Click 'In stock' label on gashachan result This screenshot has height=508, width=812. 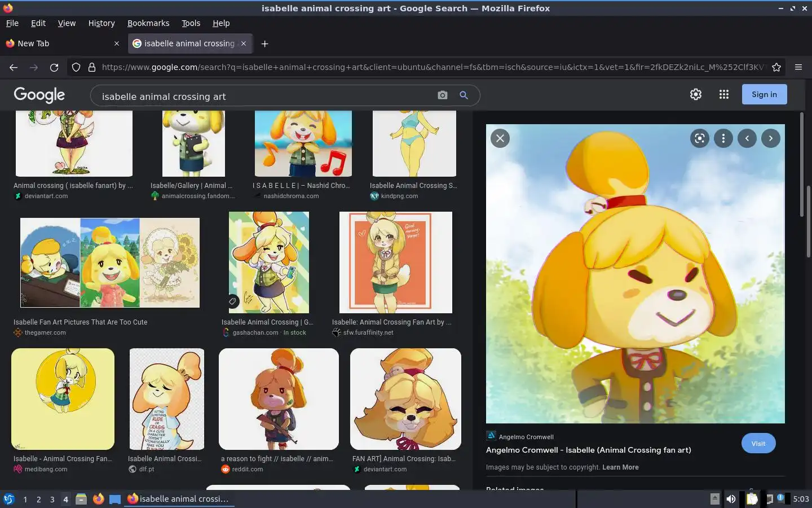point(295,332)
